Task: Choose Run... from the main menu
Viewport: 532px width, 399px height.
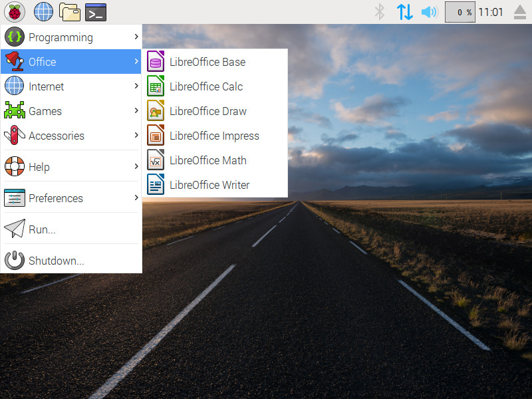Action: 71,229
